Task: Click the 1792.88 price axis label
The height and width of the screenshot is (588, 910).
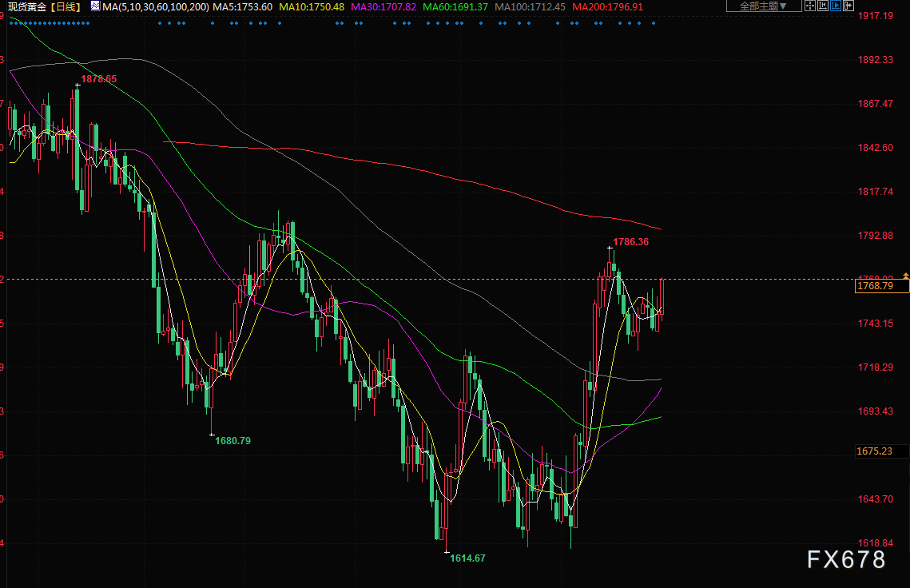Action: point(875,235)
